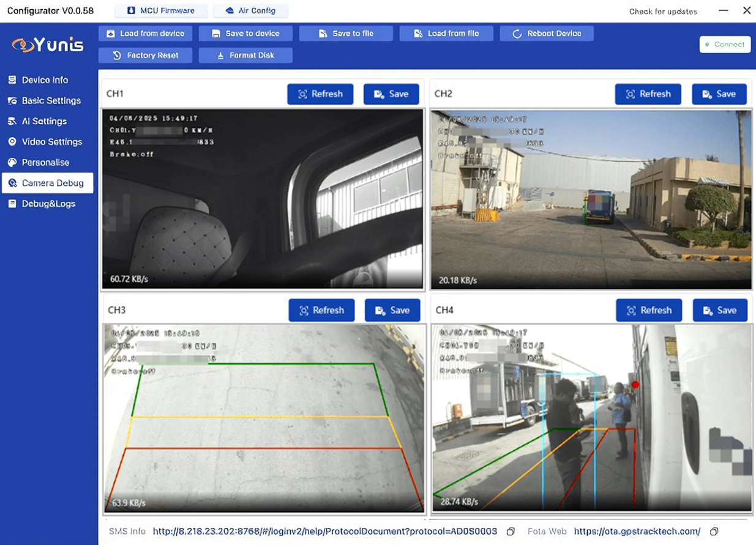Click the copy icon beside SMS Info URL

pyautogui.click(x=511, y=532)
